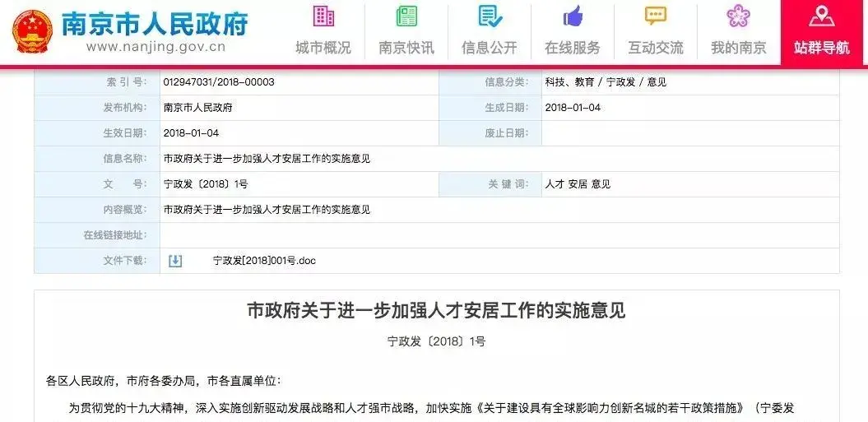This screenshot has width=868, height=422.
Task: Click the 信息公开 document icon
Action: pyautogui.click(x=490, y=16)
